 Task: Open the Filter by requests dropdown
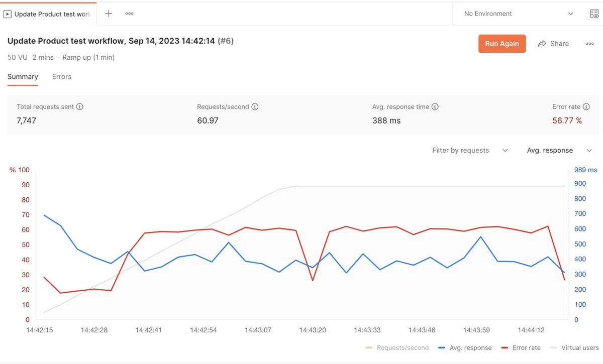point(469,150)
